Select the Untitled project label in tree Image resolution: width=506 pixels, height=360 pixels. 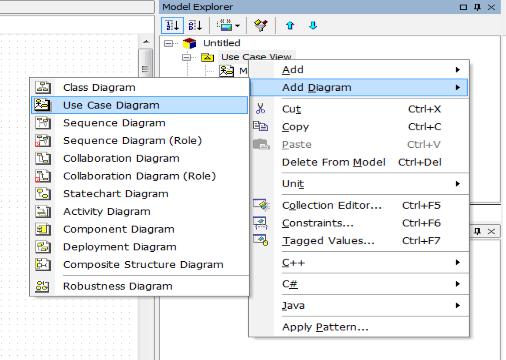pos(222,43)
